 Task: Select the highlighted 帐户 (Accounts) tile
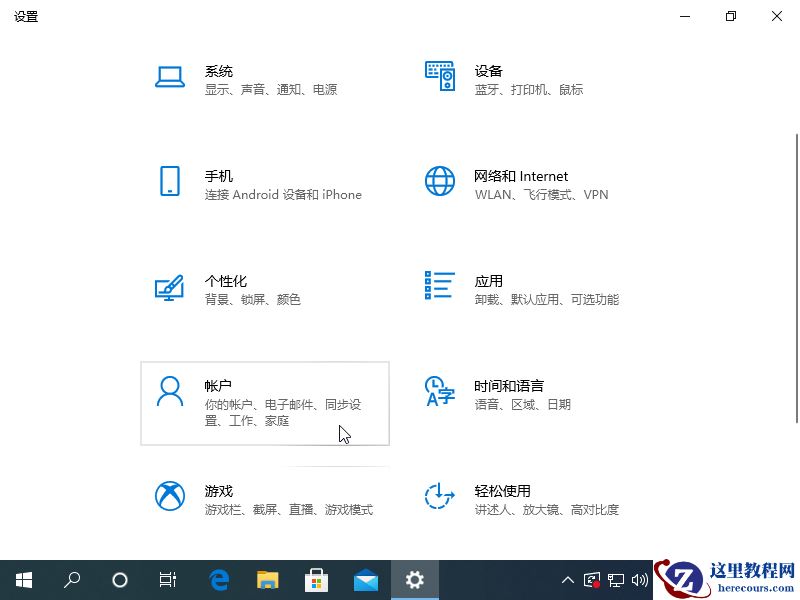click(265, 403)
